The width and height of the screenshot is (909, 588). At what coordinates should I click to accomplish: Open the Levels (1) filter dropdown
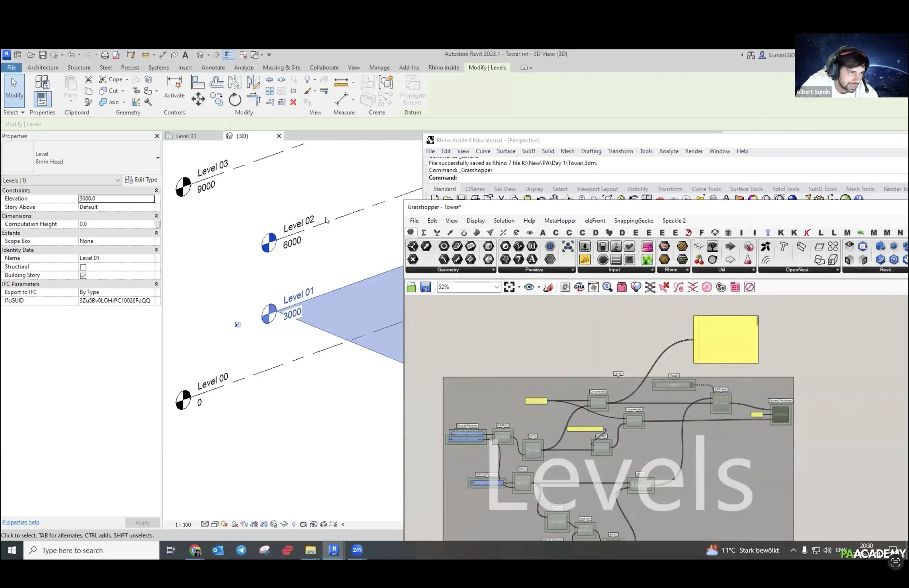coord(117,180)
